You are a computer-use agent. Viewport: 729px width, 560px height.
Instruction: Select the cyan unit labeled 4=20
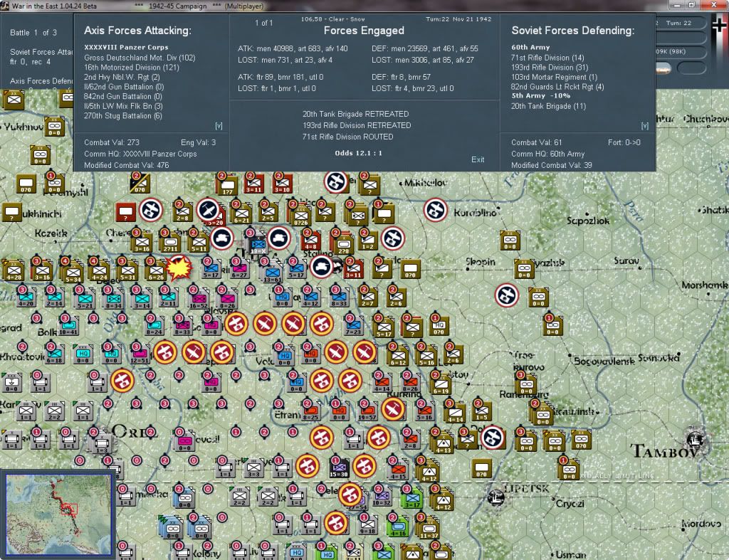[26, 297]
